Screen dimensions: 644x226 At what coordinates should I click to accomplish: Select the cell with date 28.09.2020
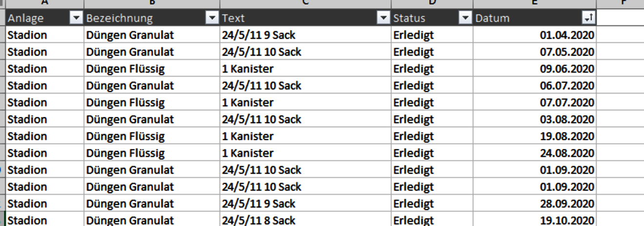tap(534, 204)
